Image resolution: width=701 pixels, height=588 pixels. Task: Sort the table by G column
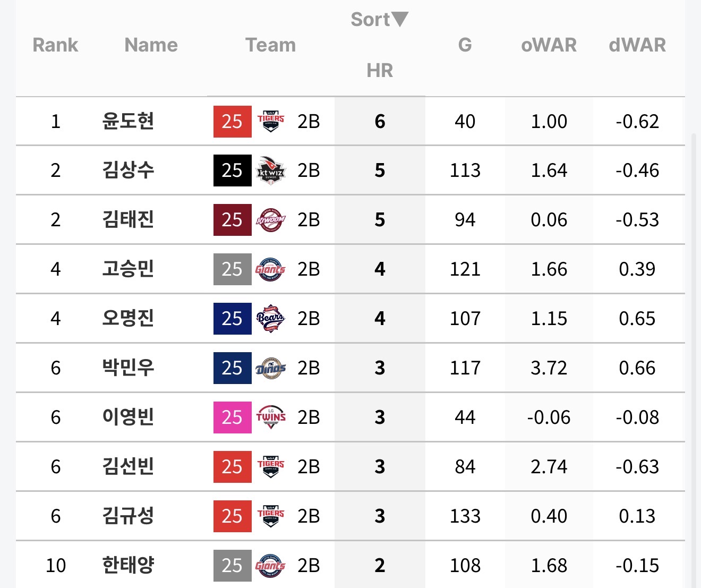[465, 45]
